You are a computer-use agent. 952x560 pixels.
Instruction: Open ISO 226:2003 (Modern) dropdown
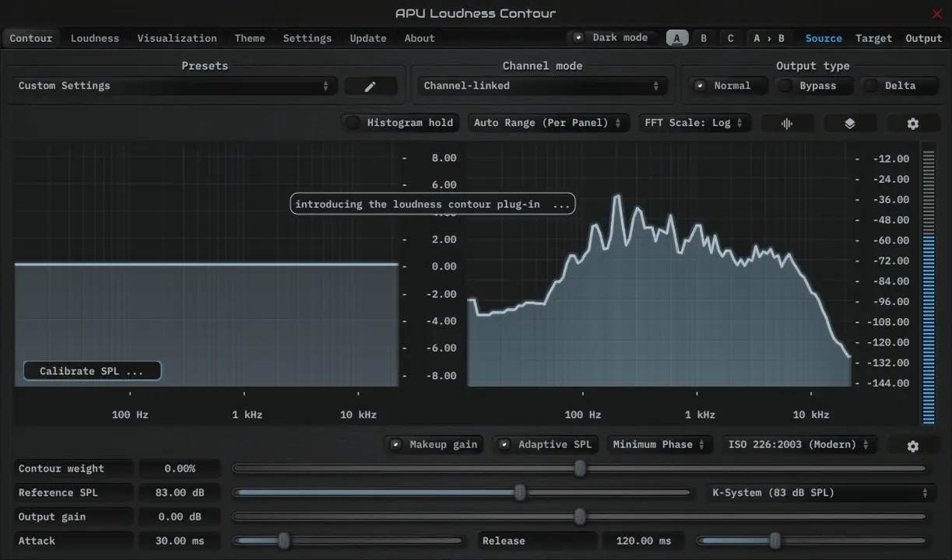[799, 445]
